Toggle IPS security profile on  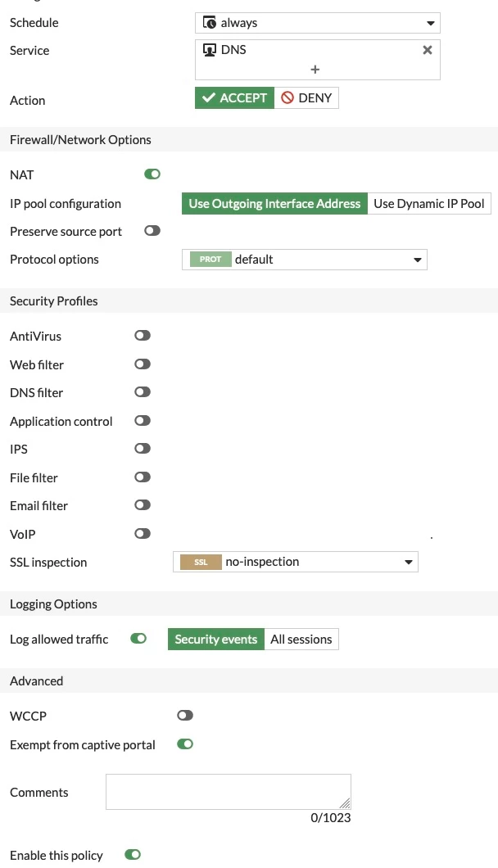tap(143, 449)
